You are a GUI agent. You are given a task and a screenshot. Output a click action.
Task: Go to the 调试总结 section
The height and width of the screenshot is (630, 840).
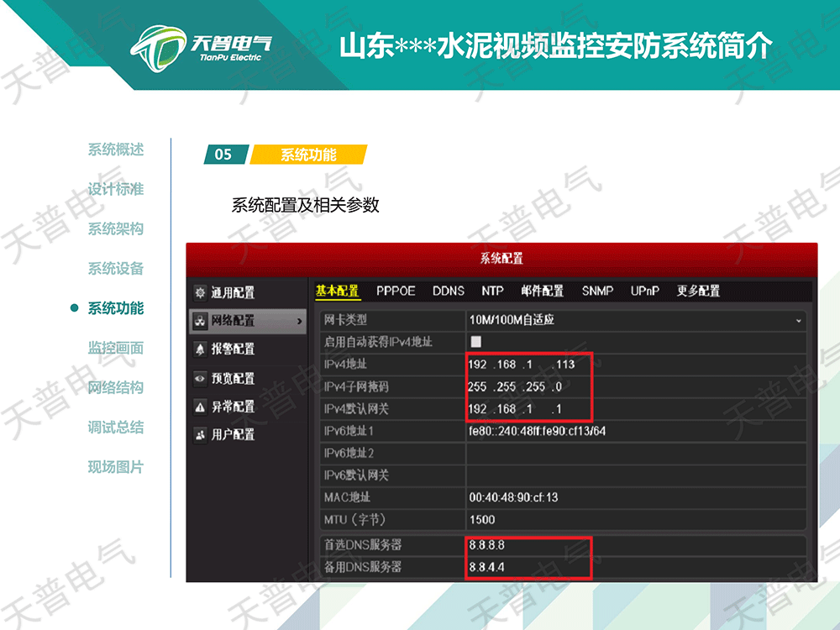116,428
